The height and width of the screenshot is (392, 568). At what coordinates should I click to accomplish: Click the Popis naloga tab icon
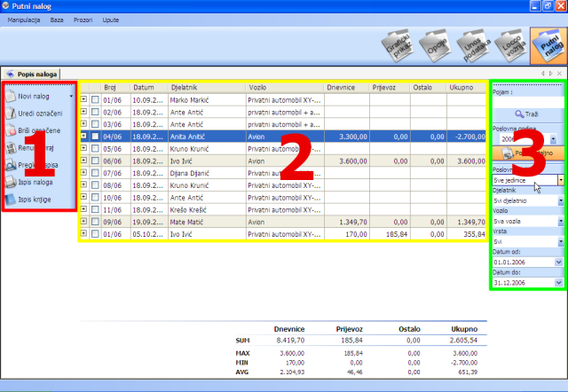click(x=10, y=74)
